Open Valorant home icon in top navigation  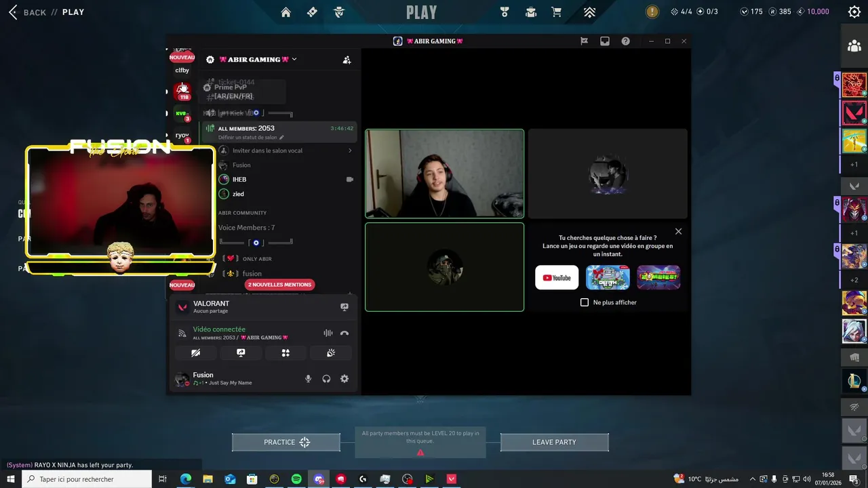(x=285, y=12)
